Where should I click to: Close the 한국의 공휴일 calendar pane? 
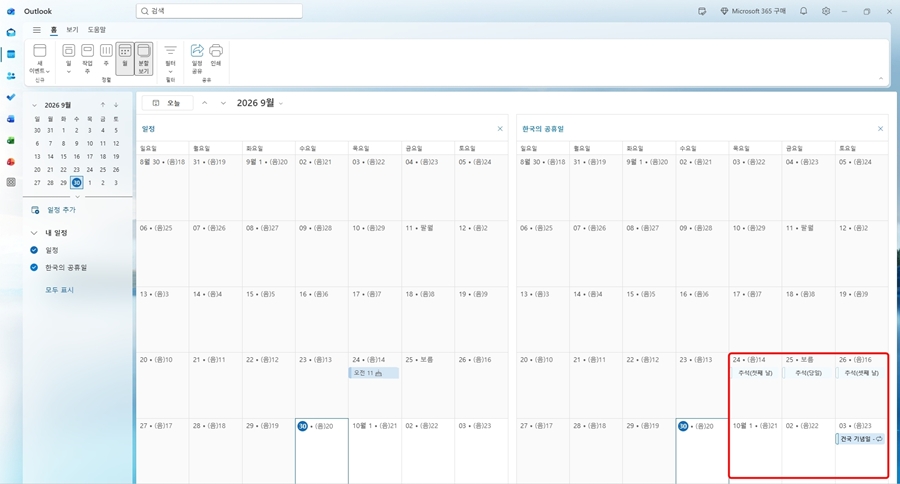880,129
